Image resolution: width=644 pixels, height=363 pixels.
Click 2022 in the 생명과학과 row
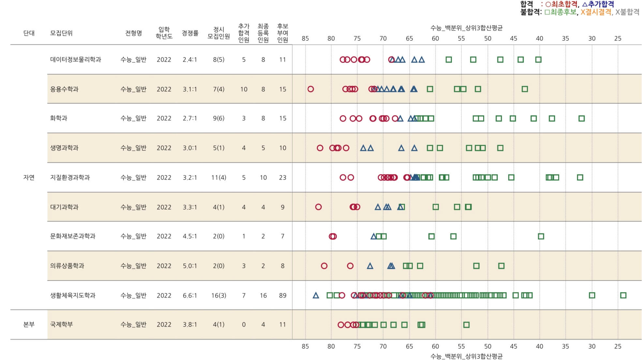click(164, 148)
